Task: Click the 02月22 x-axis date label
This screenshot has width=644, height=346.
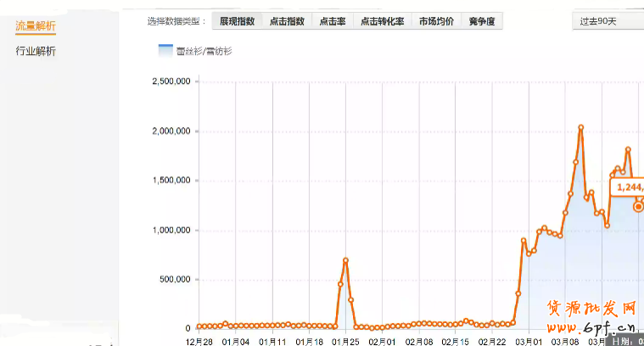Action: coord(490,340)
